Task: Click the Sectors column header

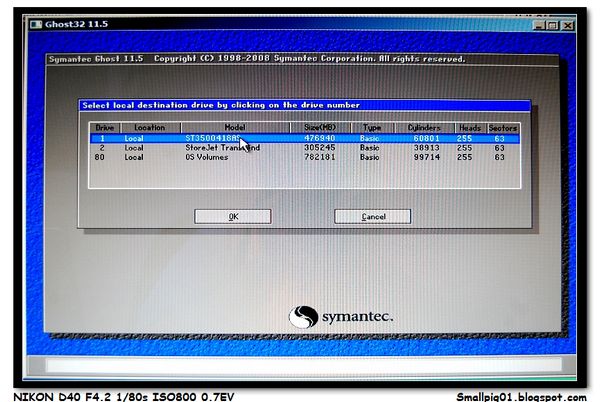Action: (x=503, y=127)
